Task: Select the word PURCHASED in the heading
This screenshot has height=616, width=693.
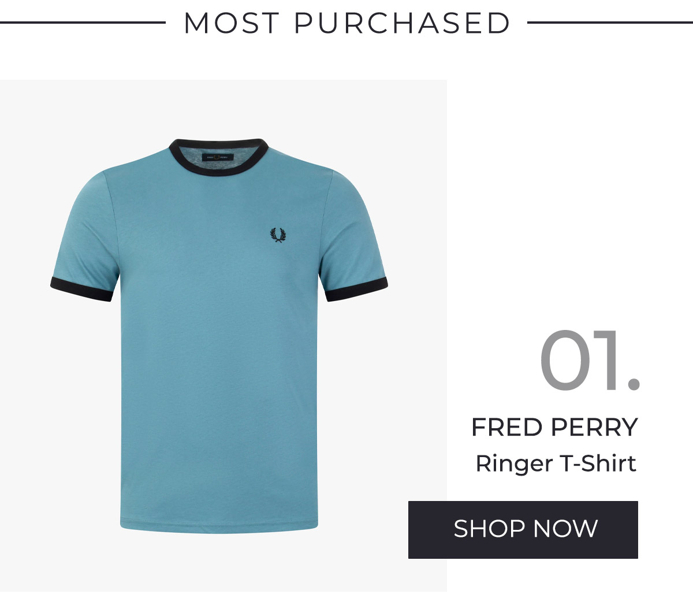Action: coord(403,23)
